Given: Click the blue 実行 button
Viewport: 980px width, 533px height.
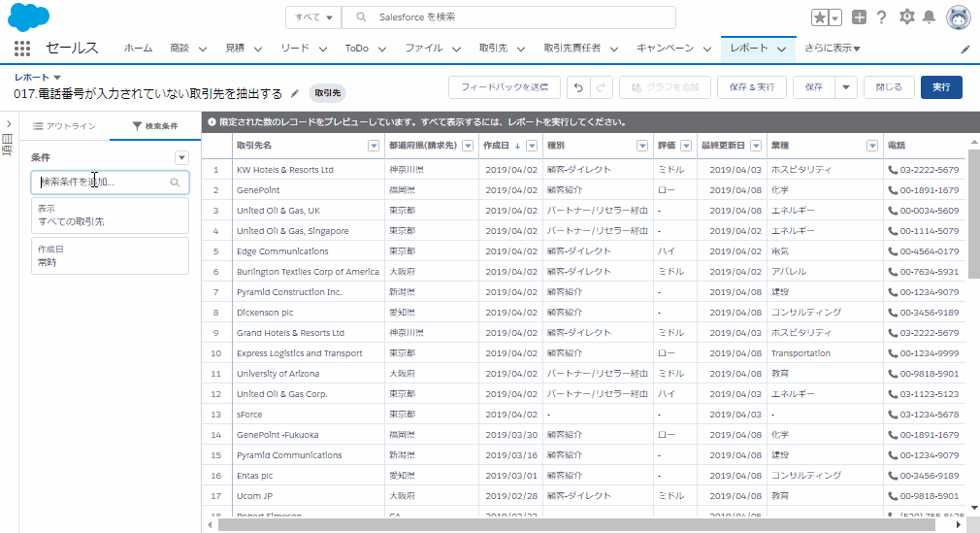Looking at the screenshot, I should pyautogui.click(x=941, y=87).
